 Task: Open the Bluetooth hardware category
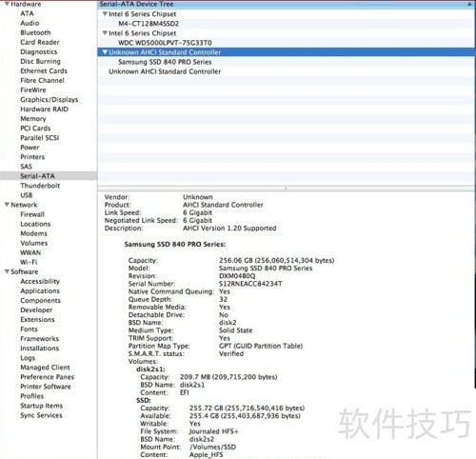tap(35, 32)
